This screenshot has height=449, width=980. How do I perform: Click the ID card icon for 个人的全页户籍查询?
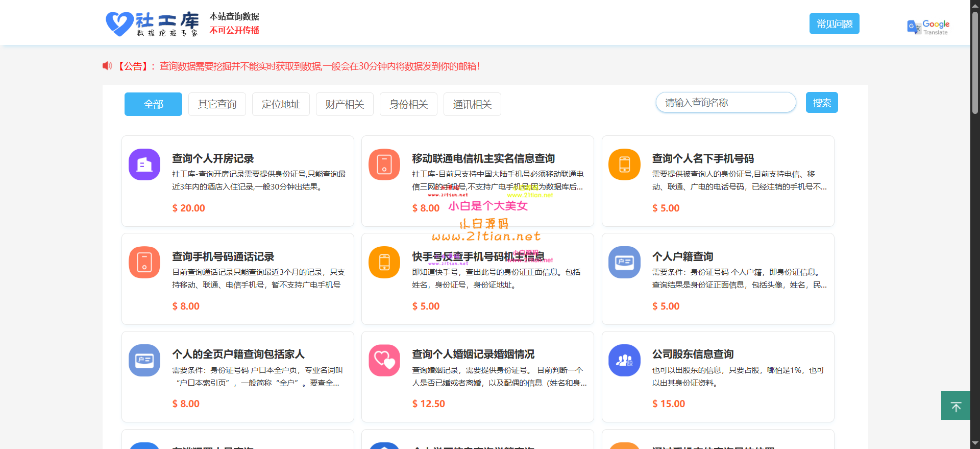tap(144, 360)
